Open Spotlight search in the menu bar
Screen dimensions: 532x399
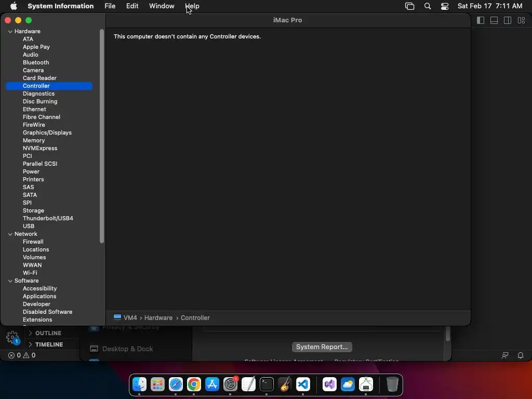coord(428,6)
